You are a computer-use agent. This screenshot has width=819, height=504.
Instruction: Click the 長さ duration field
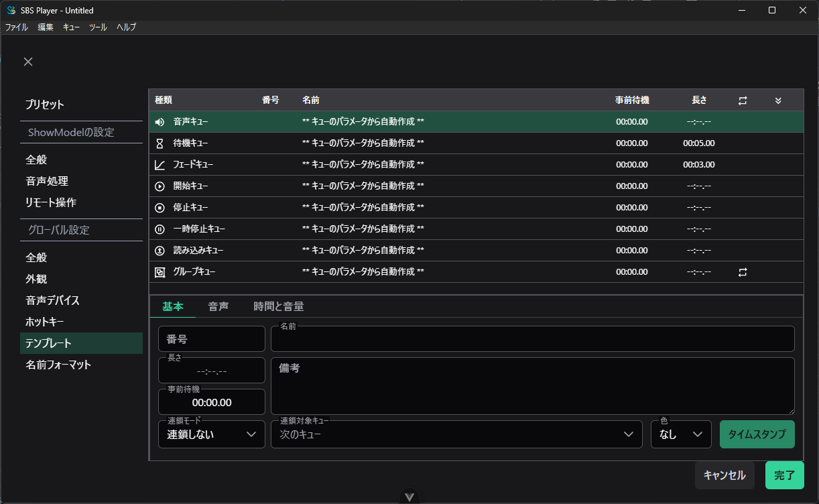point(212,371)
